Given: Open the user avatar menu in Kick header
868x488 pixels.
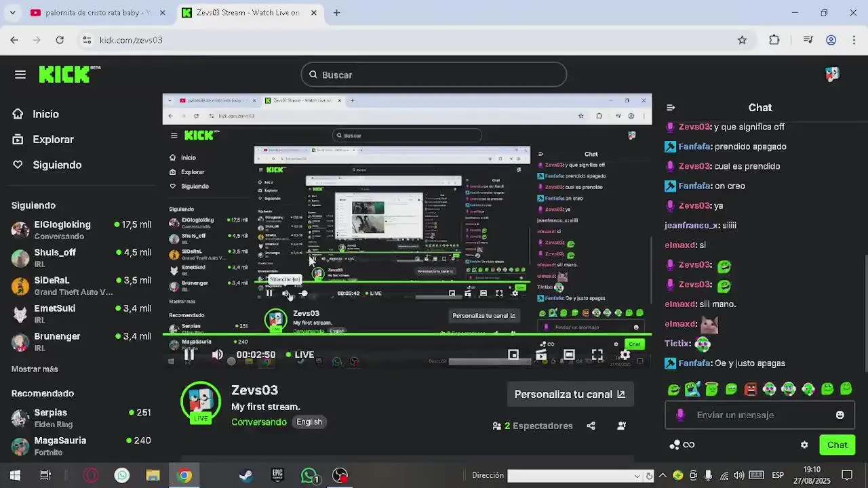Looking at the screenshot, I should (832, 75).
